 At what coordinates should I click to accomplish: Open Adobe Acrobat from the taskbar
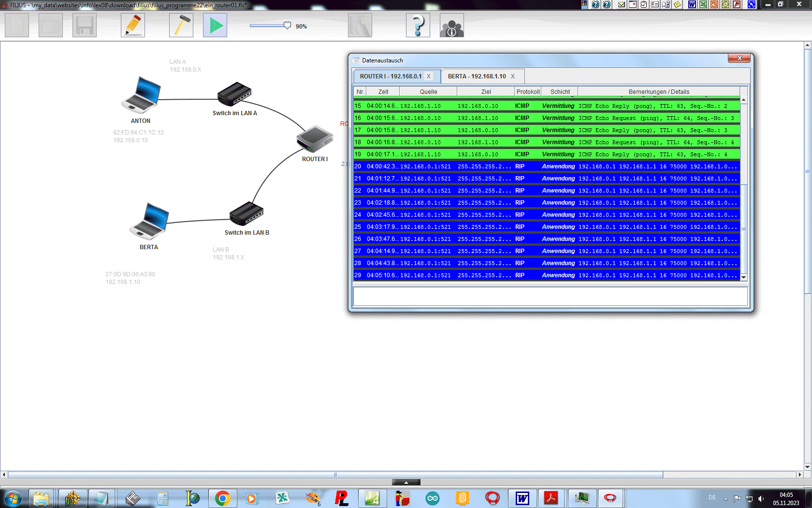(x=551, y=498)
